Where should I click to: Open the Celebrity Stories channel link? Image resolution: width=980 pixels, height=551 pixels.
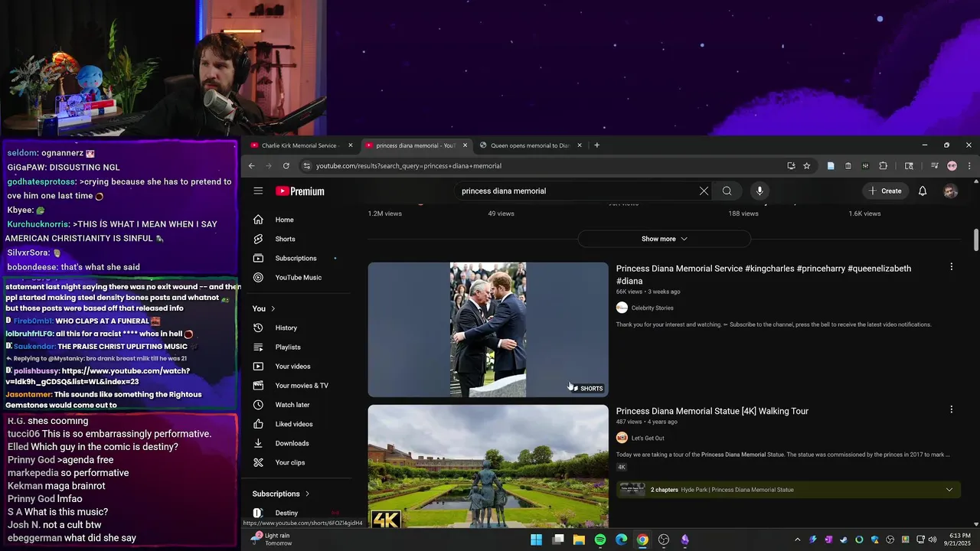click(x=652, y=308)
